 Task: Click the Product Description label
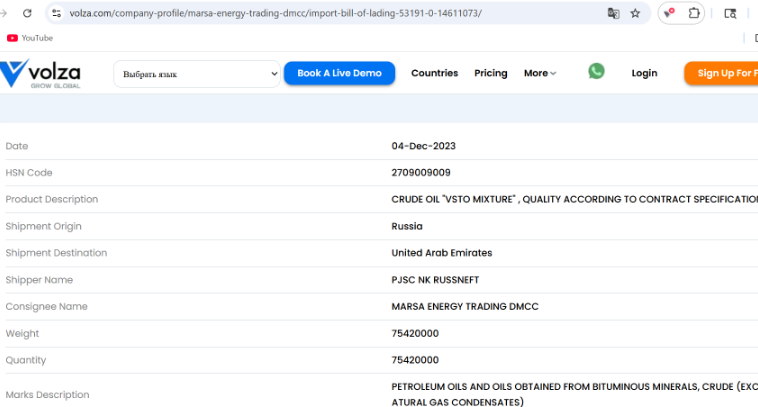click(52, 199)
